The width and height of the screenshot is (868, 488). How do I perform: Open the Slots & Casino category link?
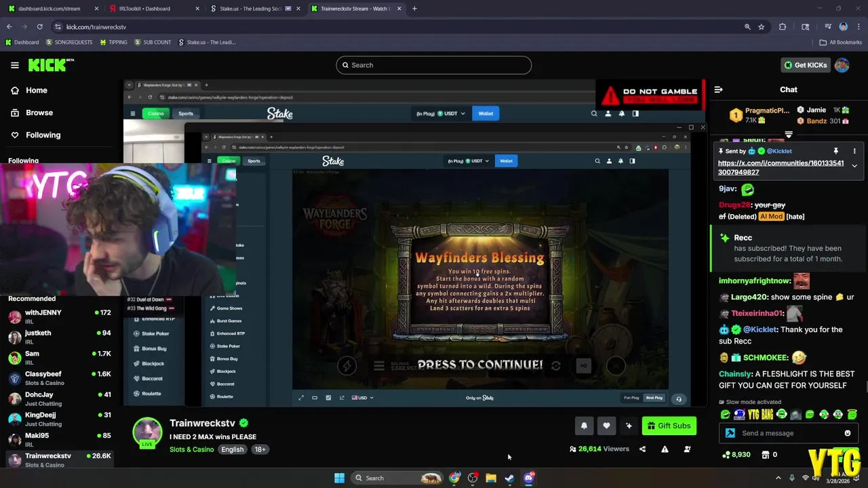191,449
